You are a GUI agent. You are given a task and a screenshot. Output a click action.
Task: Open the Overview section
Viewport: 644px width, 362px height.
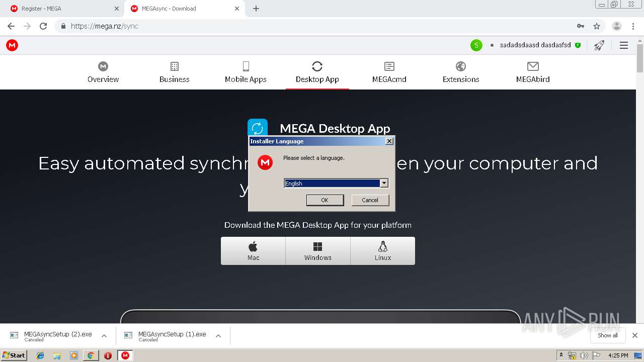tap(103, 72)
